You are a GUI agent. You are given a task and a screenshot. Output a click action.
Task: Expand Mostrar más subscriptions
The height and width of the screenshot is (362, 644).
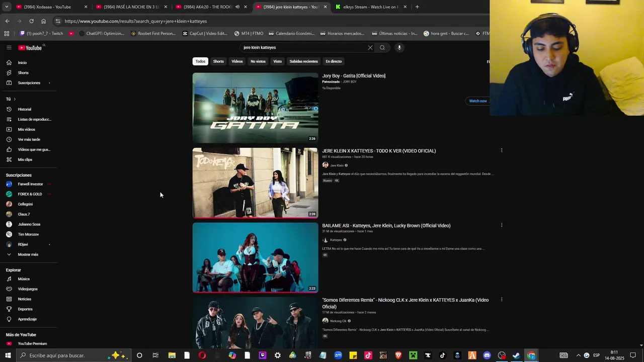(x=29, y=254)
